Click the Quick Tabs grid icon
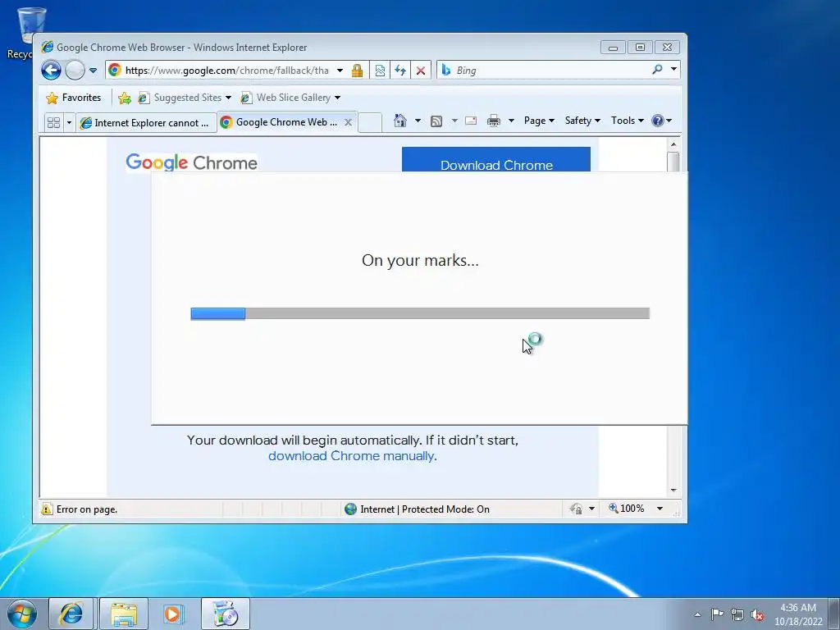 click(x=53, y=123)
